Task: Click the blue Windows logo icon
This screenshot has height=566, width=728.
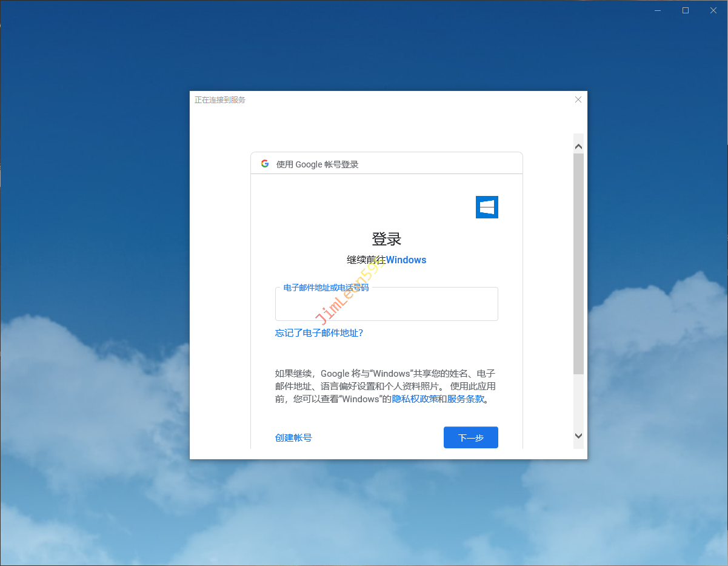Action: pyautogui.click(x=487, y=207)
